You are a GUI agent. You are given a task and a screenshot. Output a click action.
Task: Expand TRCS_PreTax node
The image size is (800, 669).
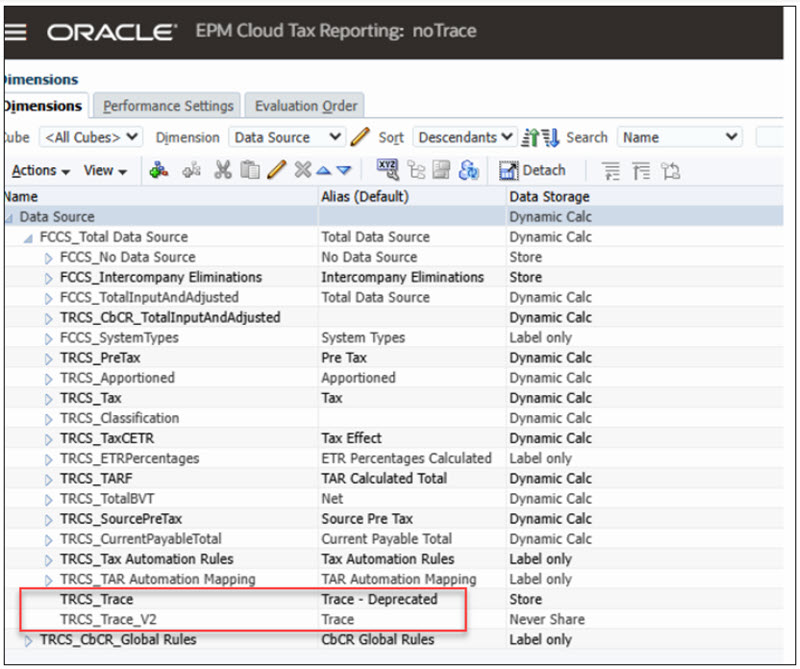pyautogui.click(x=48, y=359)
